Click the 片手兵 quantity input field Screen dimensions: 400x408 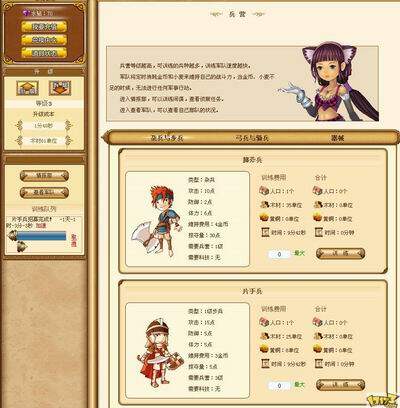point(279,386)
